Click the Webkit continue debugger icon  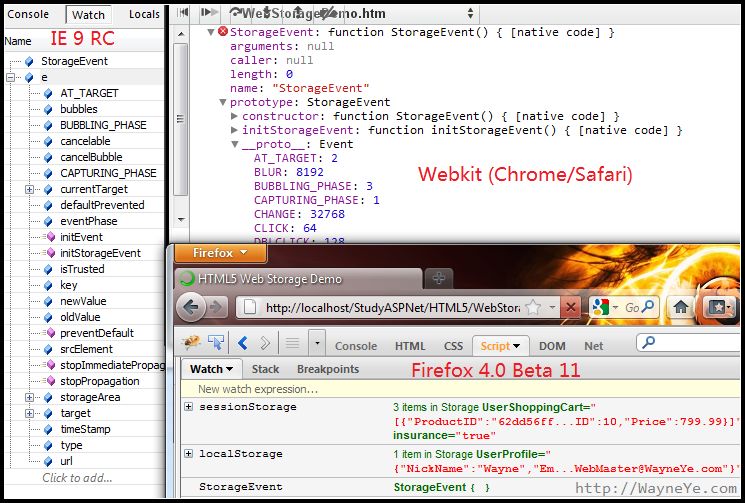209,13
